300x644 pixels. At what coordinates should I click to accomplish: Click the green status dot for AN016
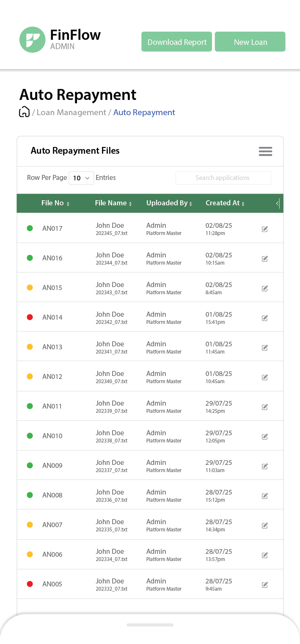(x=30, y=258)
